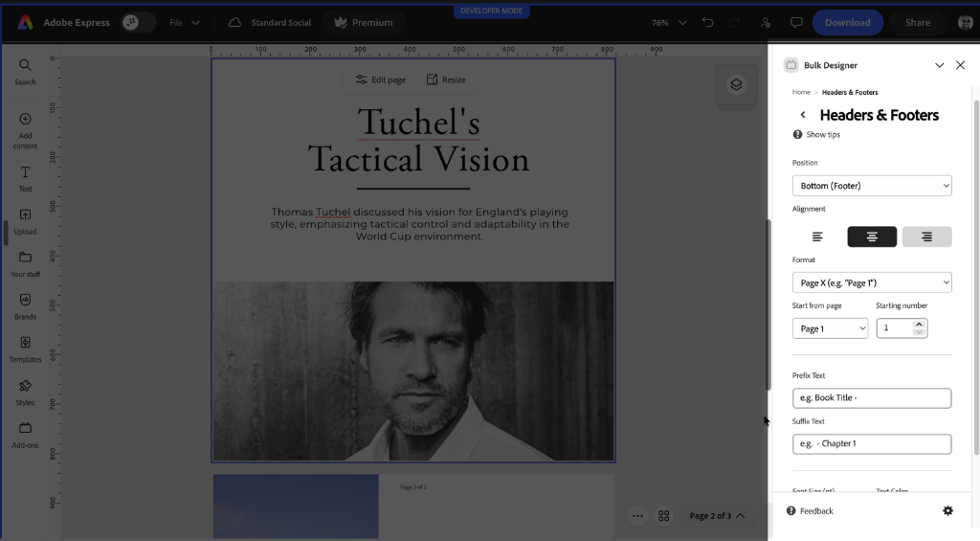The width and height of the screenshot is (980, 541).
Task: Click the Prefix Text input field
Action: (872, 398)
